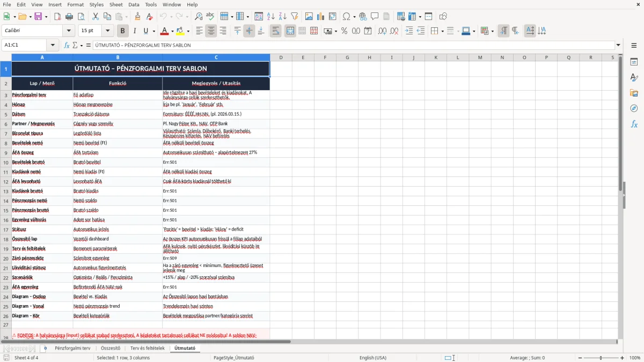Toggle Align Left alignment
Screen dimensions: 644x362
199,31
